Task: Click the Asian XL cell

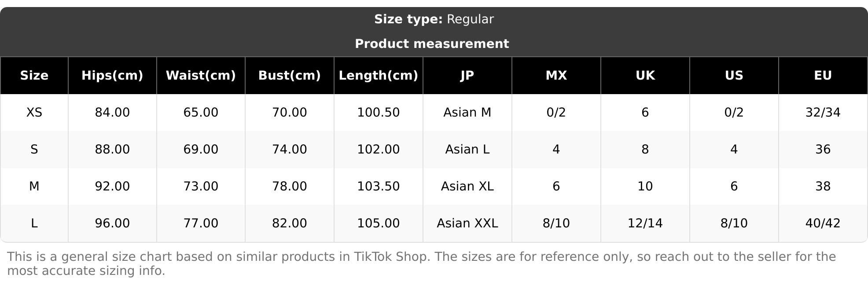Action: point(467,186)
